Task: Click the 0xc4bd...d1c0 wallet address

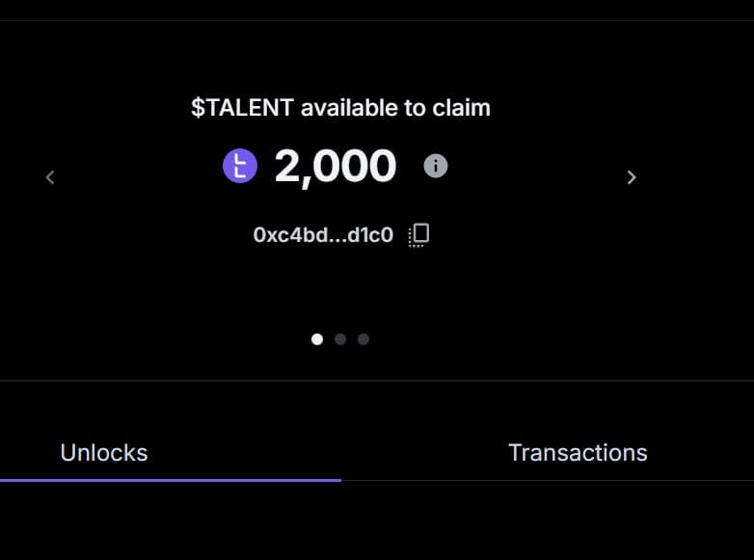Action: click(x=323, y=234)
